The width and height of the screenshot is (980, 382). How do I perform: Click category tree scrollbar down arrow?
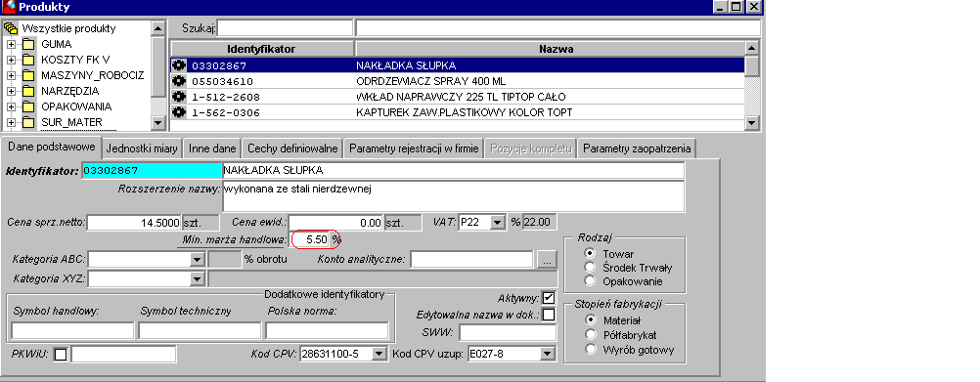click(158, 123)
